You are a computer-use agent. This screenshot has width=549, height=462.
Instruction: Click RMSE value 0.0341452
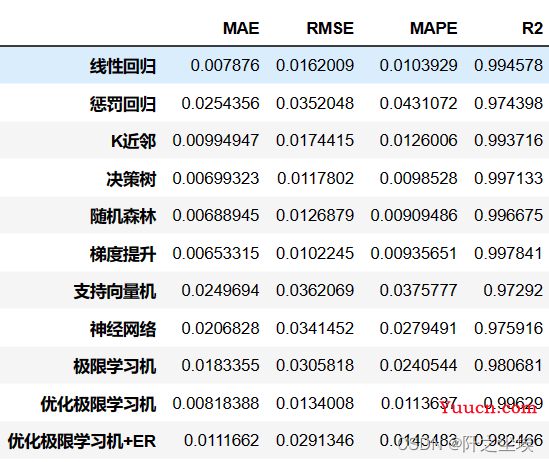click(x=315, y=328)
